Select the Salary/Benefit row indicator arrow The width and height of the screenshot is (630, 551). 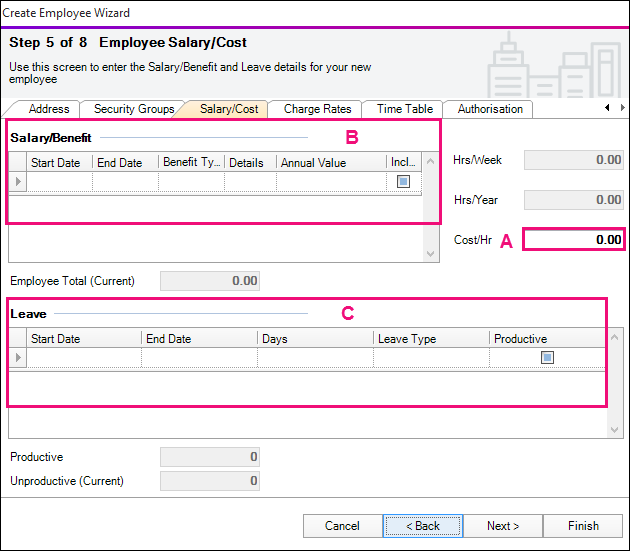click(x=17, y=182)
